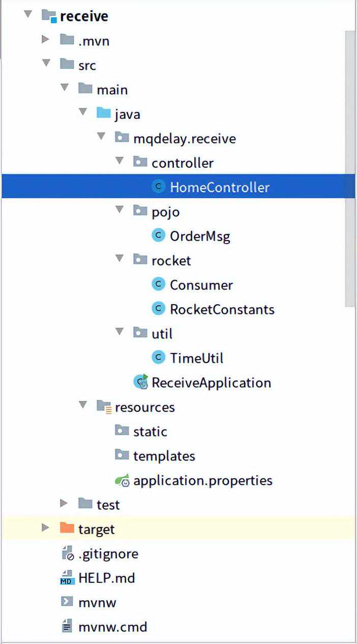The height and width of the screenshot is (644, 357).
Task: Click the HELP.md markdown file icon
Action: coord(67,578)
